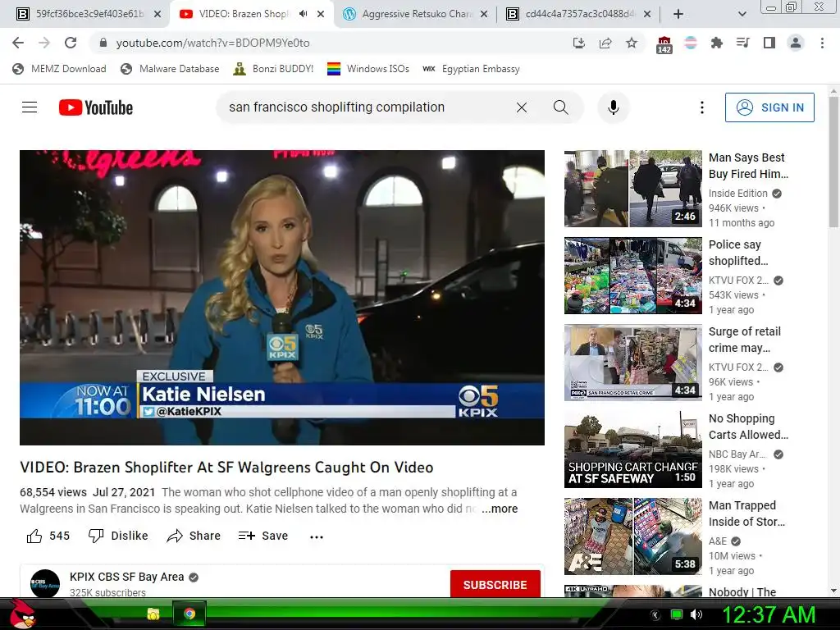Click the magnifying glass search button
This screenshot has height=630, width=840.
(561, 107)
